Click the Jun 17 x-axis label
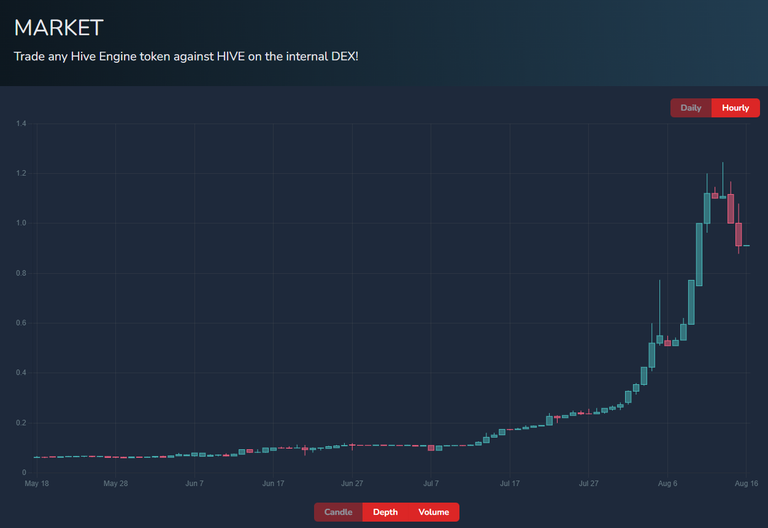Screen dimensions: 768x528 pos(273,483)
